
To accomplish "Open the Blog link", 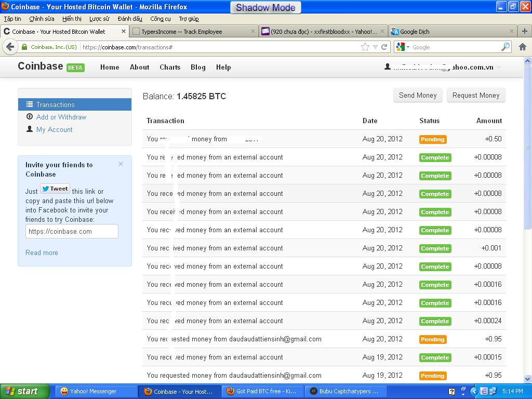I will point(198,67).
